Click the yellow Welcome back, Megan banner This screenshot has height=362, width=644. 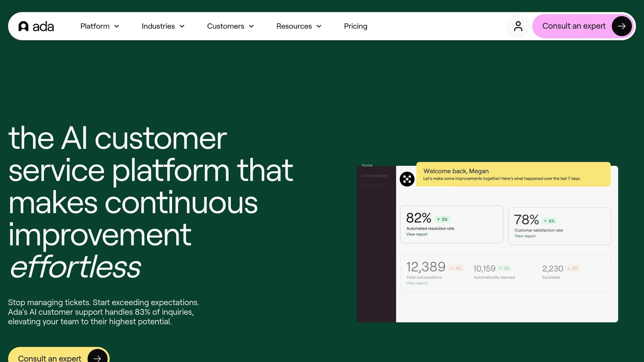pos(513,174)
